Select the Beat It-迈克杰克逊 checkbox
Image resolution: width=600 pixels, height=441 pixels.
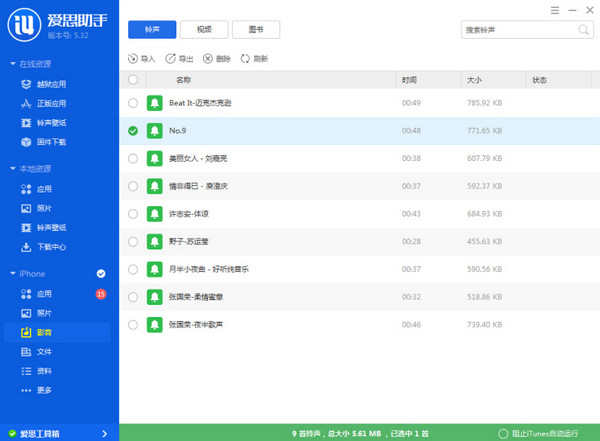[x=133, y=103]
